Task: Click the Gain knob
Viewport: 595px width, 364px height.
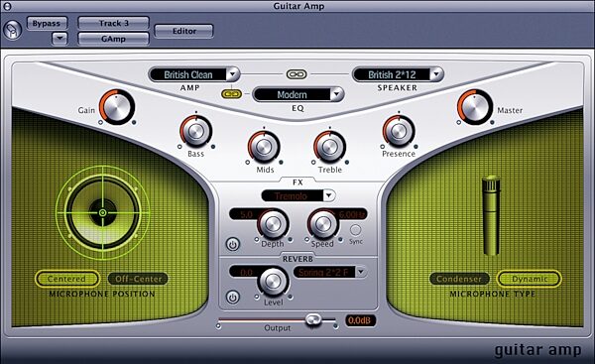Action: 117,107
